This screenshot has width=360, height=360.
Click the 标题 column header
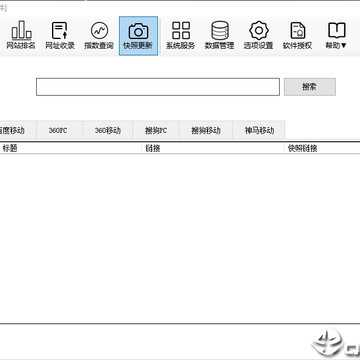71,148
